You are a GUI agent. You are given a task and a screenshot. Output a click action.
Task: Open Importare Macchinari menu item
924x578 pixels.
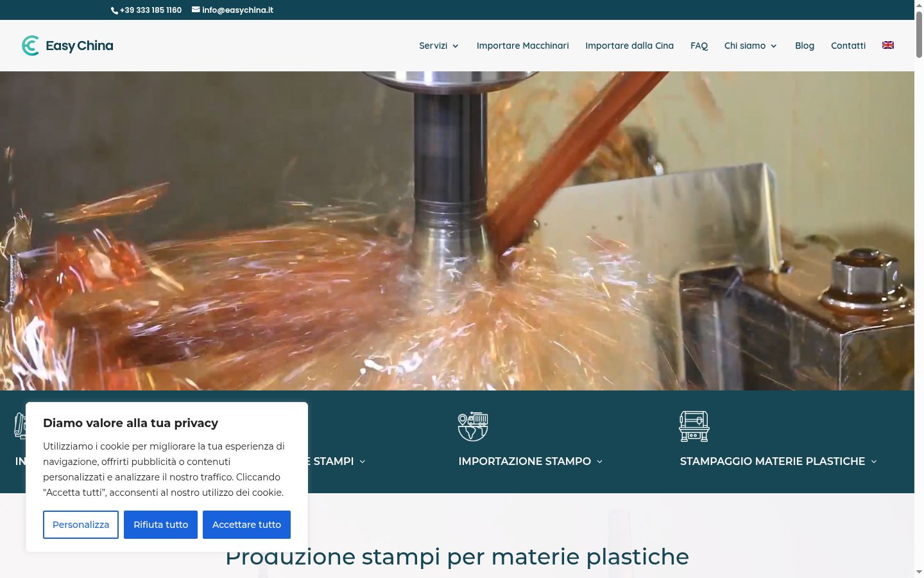tap(522, 46)
